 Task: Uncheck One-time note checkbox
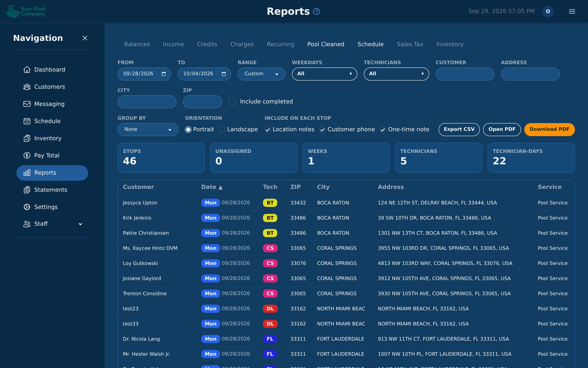pos(383,130)
